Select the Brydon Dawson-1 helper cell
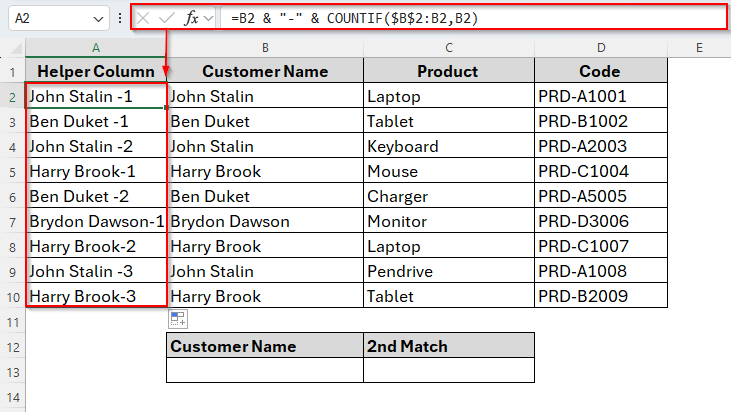This screenshot has height=412, width=731. (96, 221)
